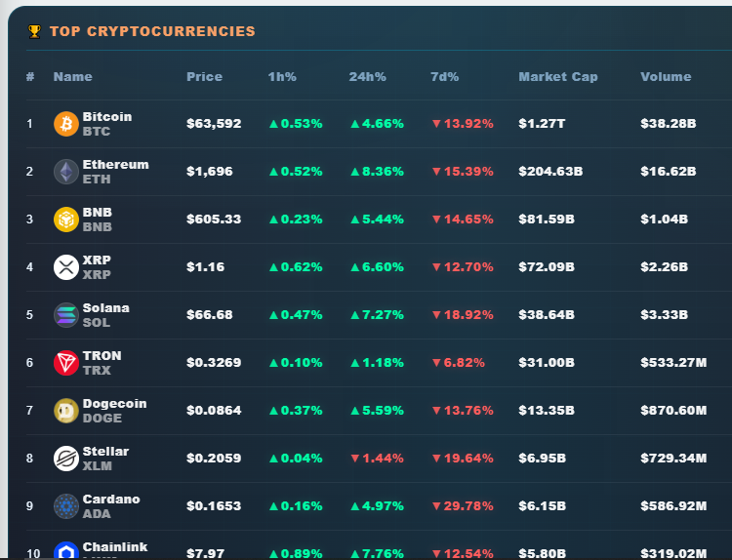Sort by the # rank column header
The width and height of the screenshot is (732, 560).
pos(30,76)
